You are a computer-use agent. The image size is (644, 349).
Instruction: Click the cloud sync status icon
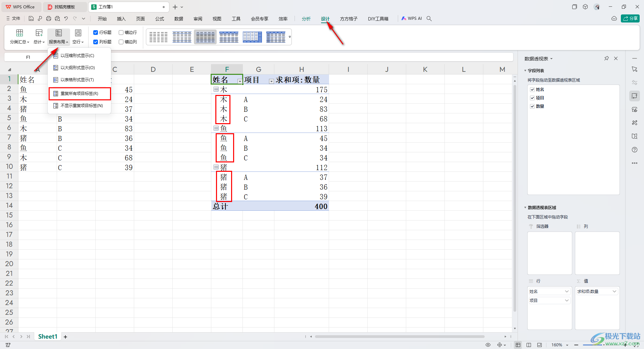pyautogui.click(x=614, y=18)
